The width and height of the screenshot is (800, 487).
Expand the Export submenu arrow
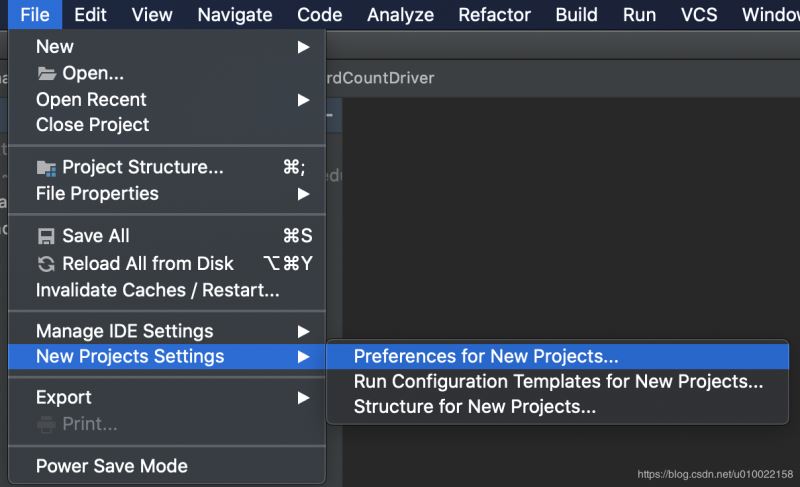click(303, 398)
